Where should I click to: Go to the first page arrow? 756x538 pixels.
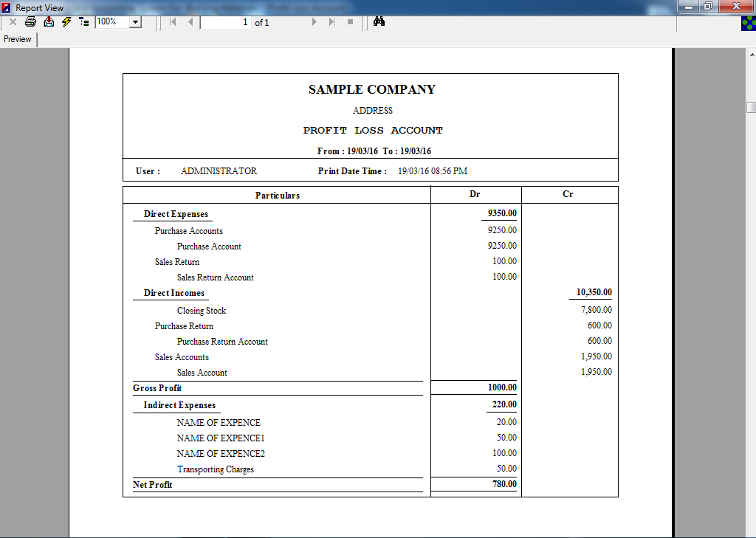173,22
